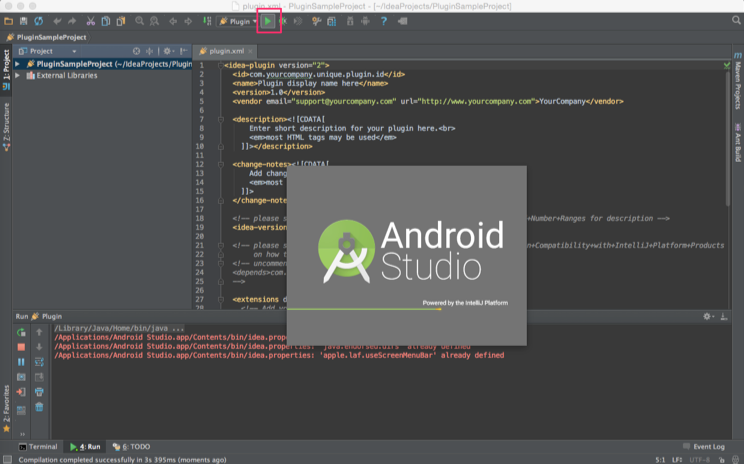Click the Rerun Plugin icon in the Run panel
This screenshot has width=744, height=464.
[x=21, y=333]
